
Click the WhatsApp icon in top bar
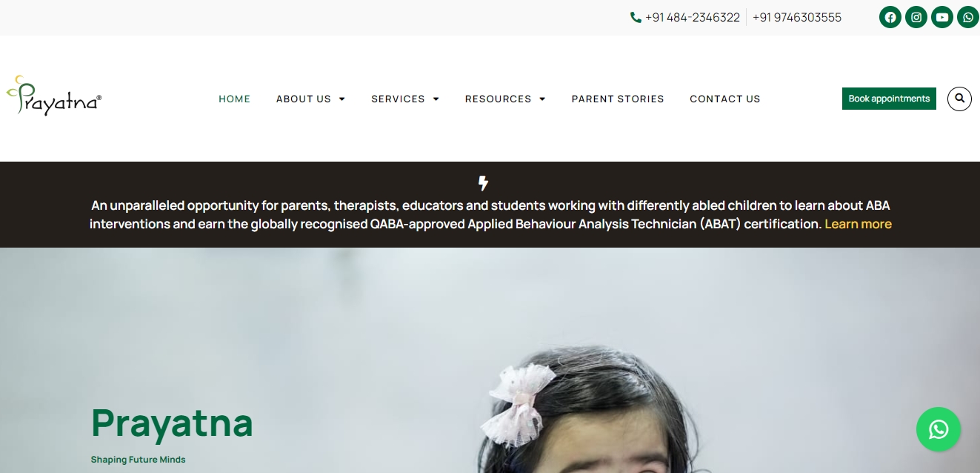click(968, 17)
